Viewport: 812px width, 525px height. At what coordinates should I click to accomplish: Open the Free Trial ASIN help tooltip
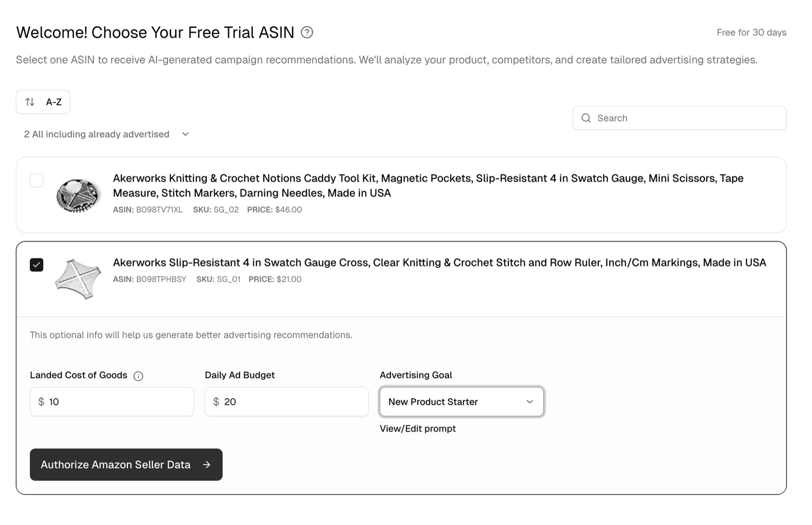coord(307,32)
